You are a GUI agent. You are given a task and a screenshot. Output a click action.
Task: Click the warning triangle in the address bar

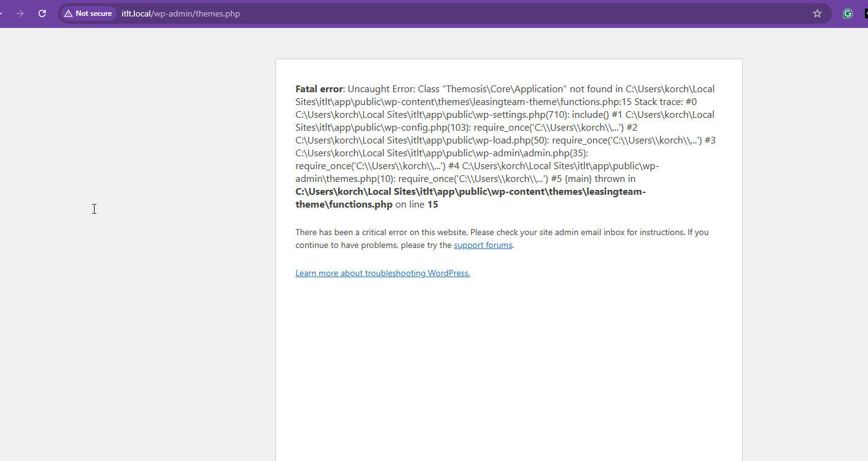(68, 13)
